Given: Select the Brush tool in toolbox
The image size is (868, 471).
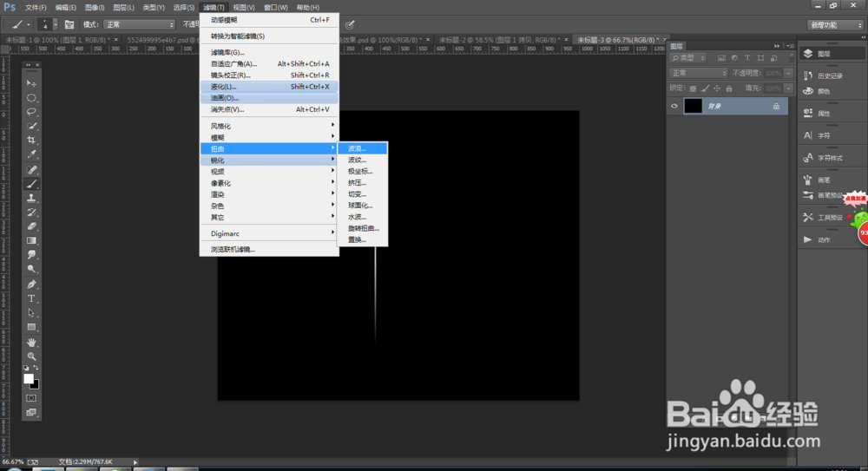Looking at the screenshot, I should click(31, 184).
